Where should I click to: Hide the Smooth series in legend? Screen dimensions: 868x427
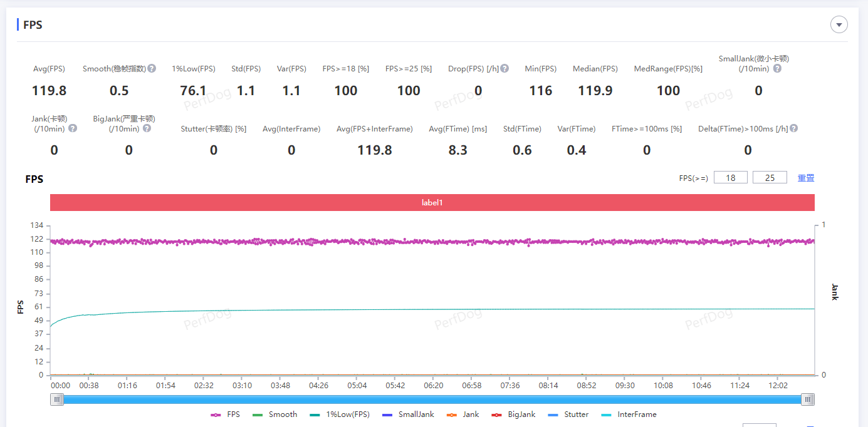(x=275, y=414)
